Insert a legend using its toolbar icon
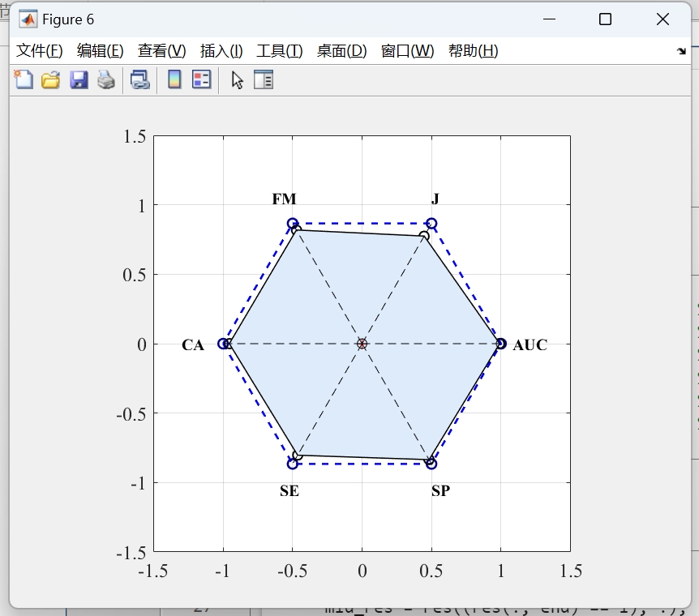Image resolution: width=699 pixels, height=616 pixels. pyautogui.click(x=200, y=79)
